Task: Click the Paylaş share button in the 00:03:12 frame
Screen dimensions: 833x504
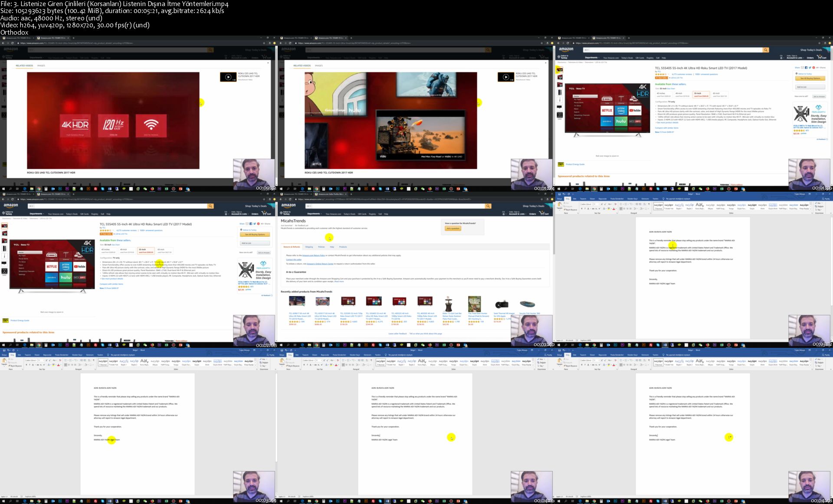Action: pos(826,199)
